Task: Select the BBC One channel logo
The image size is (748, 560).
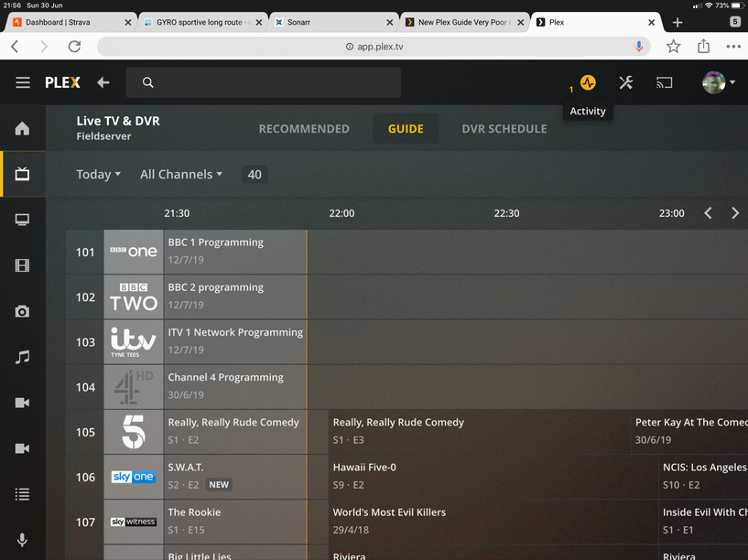Action: (x=134, y=252)
